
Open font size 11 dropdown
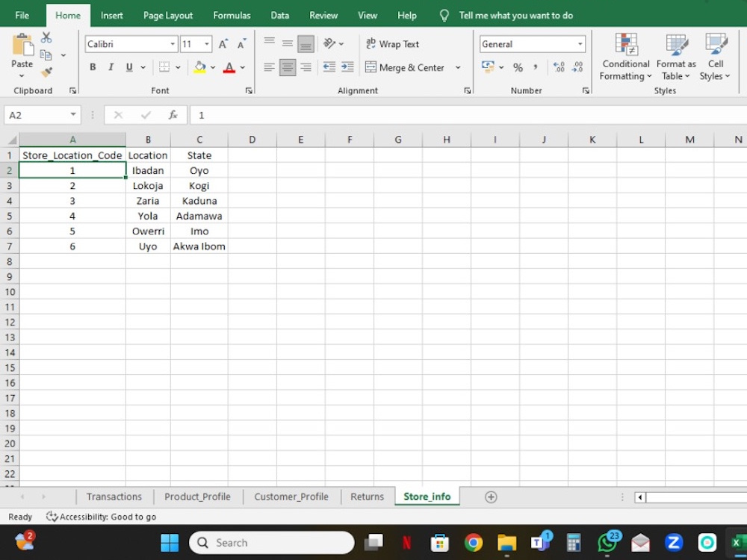[x=207, y=44]
